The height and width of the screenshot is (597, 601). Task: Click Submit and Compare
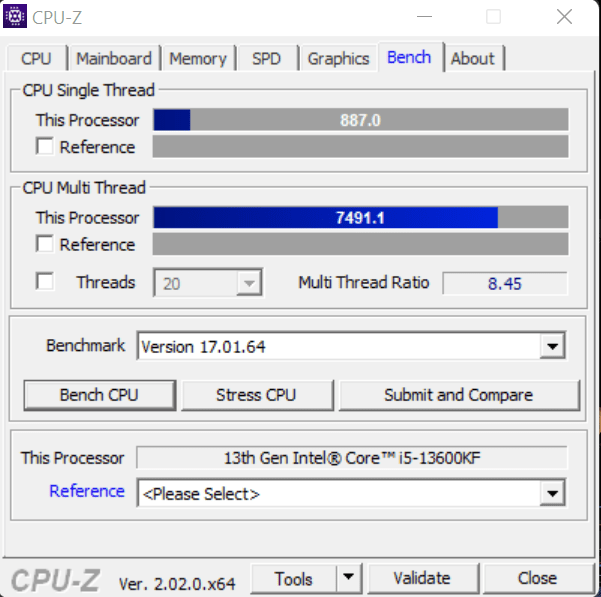point(459,395)
